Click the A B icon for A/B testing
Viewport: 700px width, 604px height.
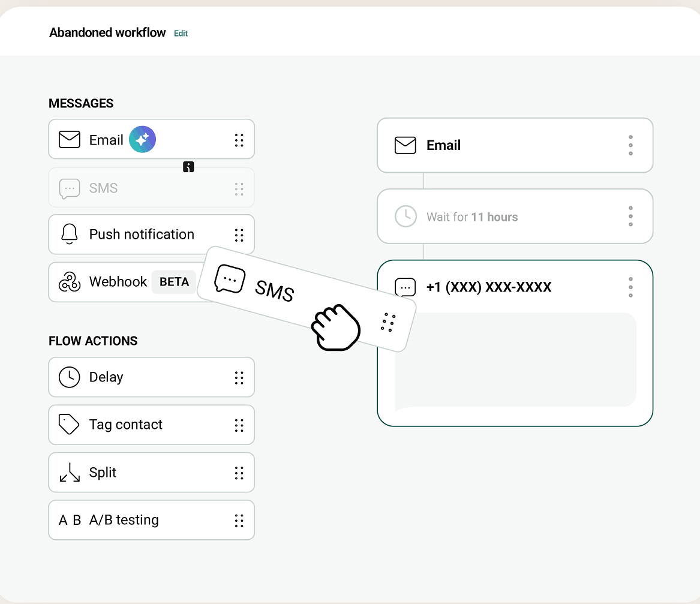click(70, 520)
